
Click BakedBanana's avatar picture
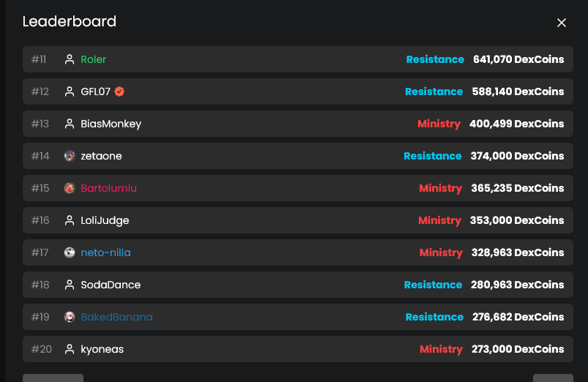(70, 317)
